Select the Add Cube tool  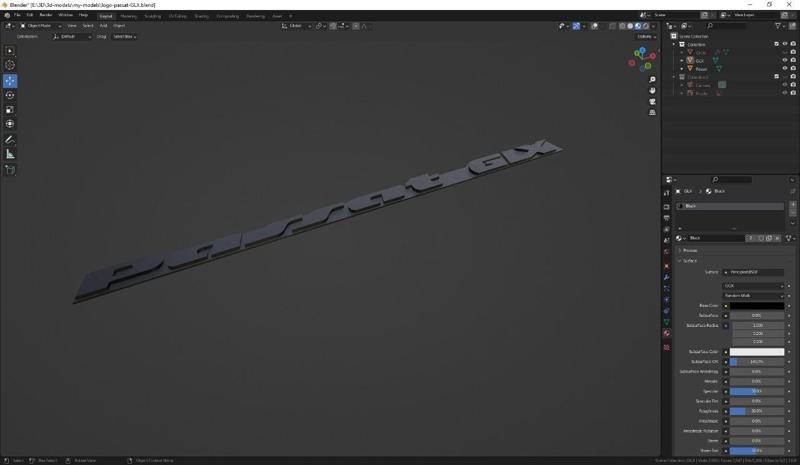10,170
